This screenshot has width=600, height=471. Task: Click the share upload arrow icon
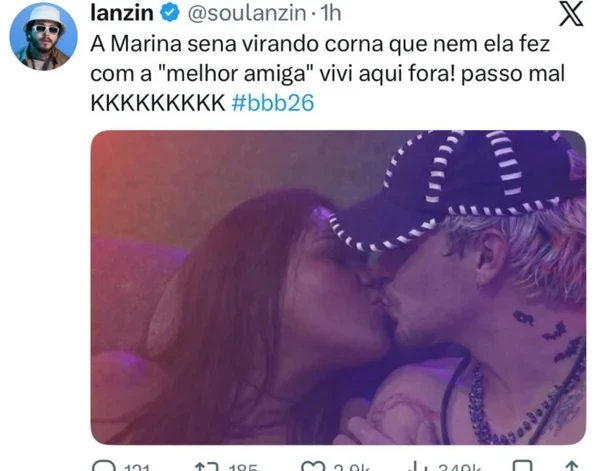571,466
